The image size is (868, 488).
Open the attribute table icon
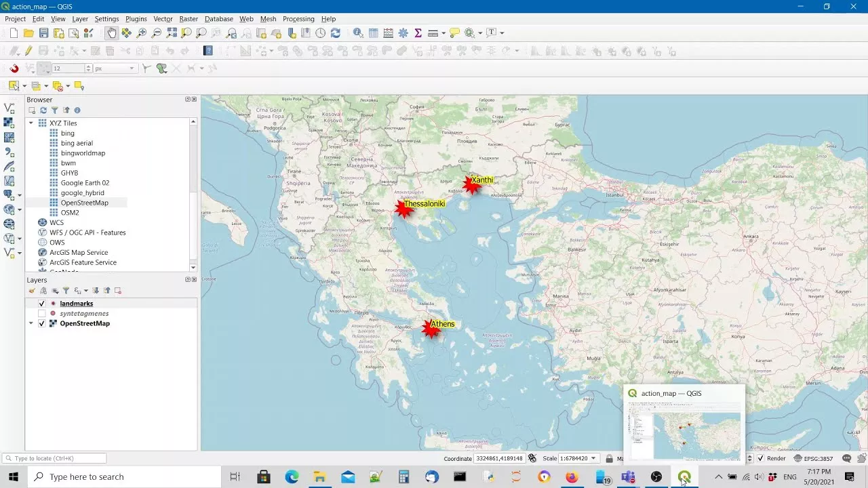tap(373, 33)
